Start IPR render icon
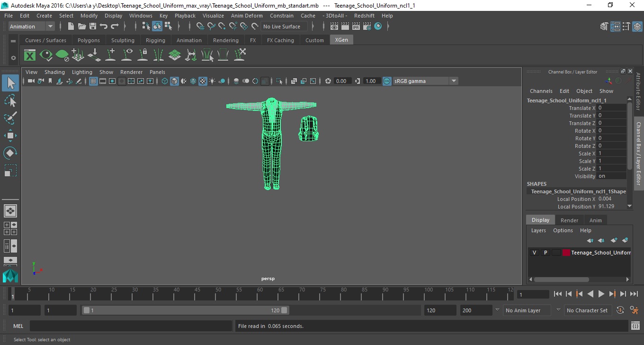Image resolution: width=644 pixels, height=345 pixels. 356,27
